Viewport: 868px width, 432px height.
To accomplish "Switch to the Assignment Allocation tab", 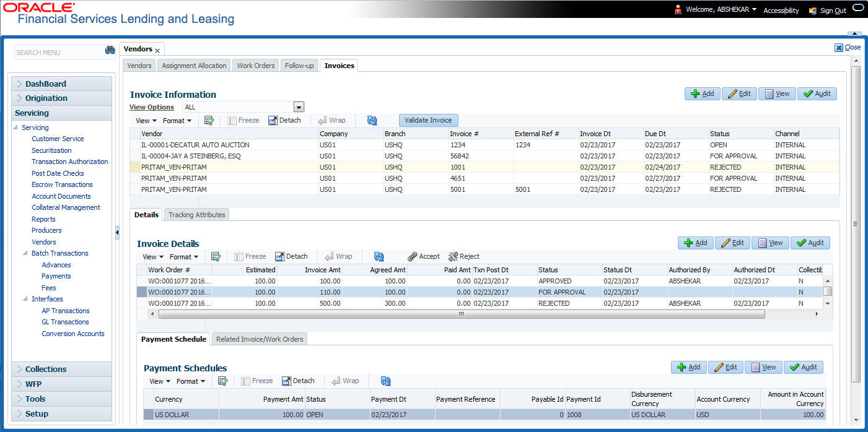I will (194, 66).
